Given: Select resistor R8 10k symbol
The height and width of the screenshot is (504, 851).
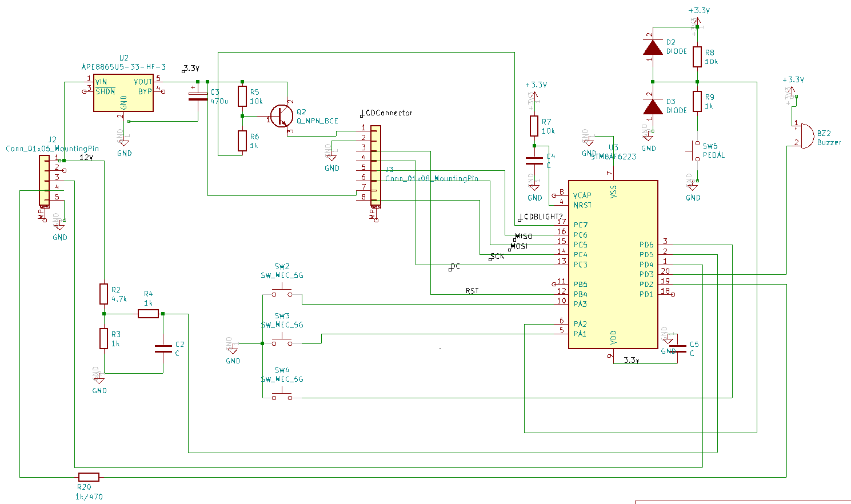Looking at the screenshot, I should point(697,57).
